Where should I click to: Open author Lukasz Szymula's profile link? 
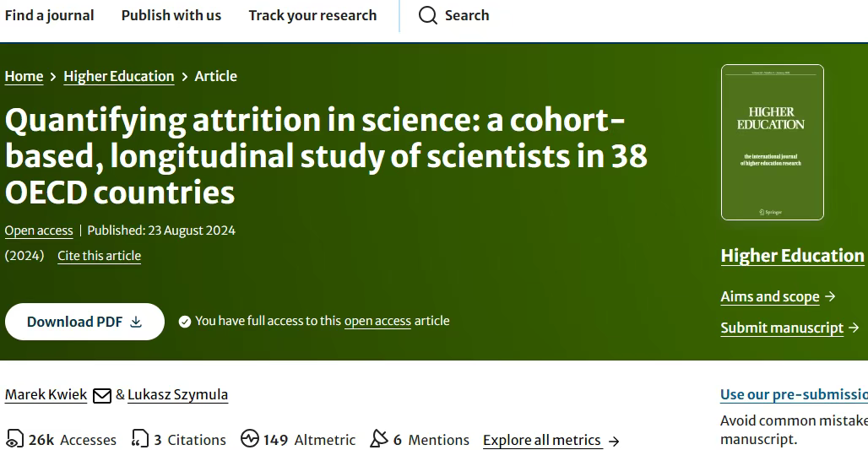pyautogui.click(x=177, y=394)
